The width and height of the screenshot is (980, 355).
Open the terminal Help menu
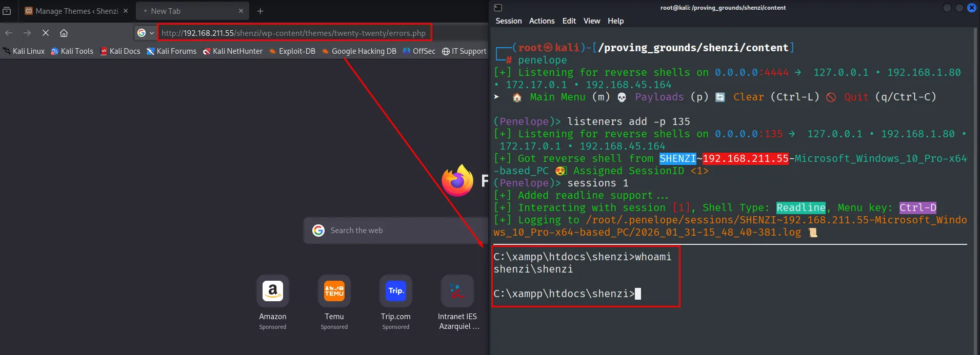[x=616, y=21]
